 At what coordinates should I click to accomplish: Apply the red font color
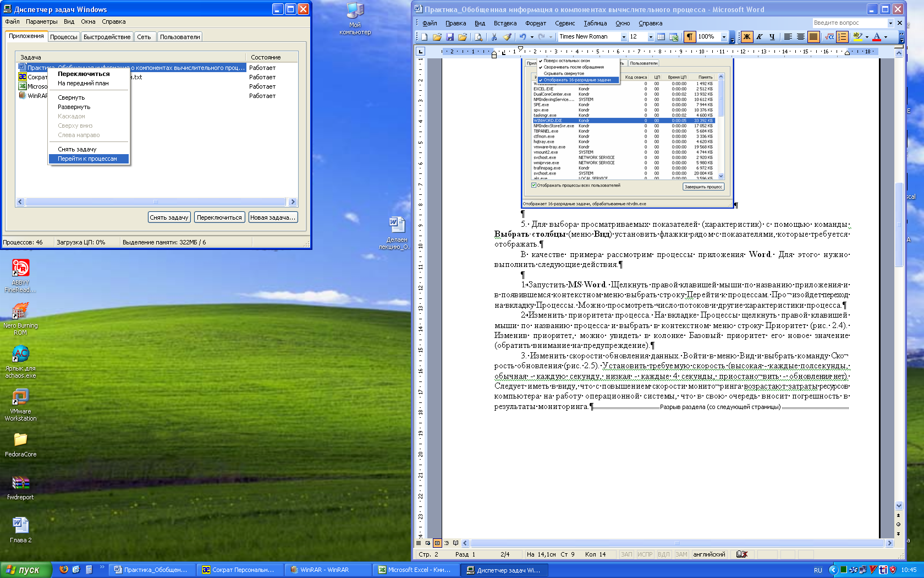pos(877,37)
